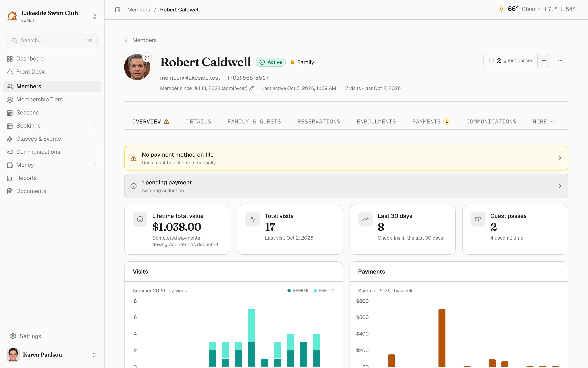This screenshot has height=368, width=588.
Task: Click Robert Caldwell's profile photo
Action: [x=137, y=67]
